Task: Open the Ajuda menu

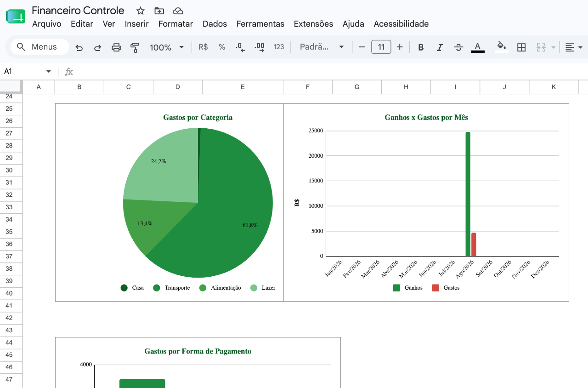Action: (353, 24)
